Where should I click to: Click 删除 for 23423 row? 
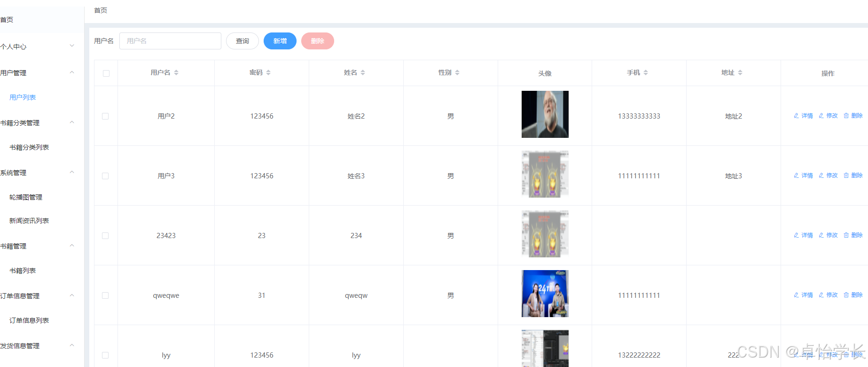(x=853, y=235)
